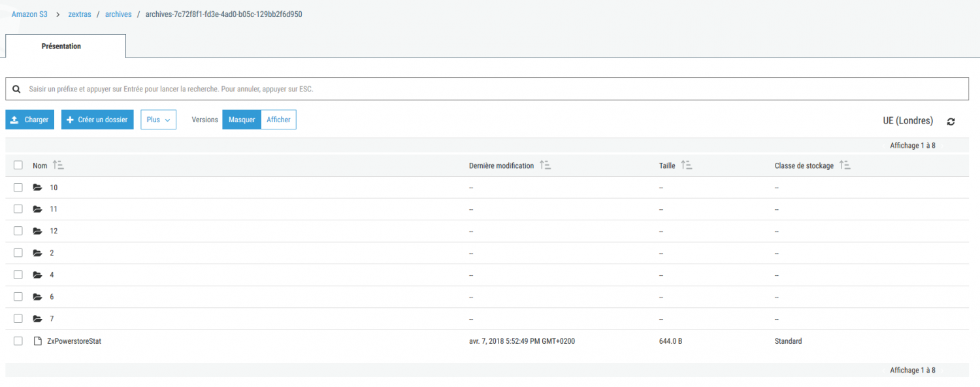
Task: Check the box for folder 10
Action: pos(18,188)
